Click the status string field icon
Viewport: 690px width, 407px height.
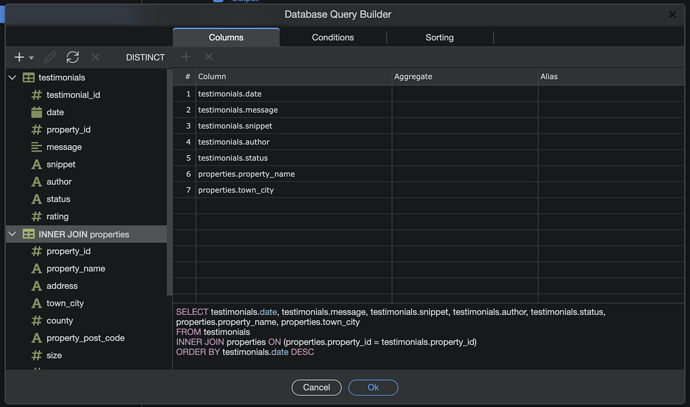click(x=37, y=199)
